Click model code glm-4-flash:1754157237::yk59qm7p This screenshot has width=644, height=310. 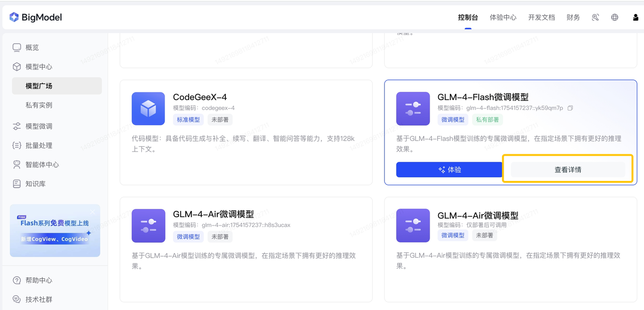pyautogui.click(x=515, y=108)
